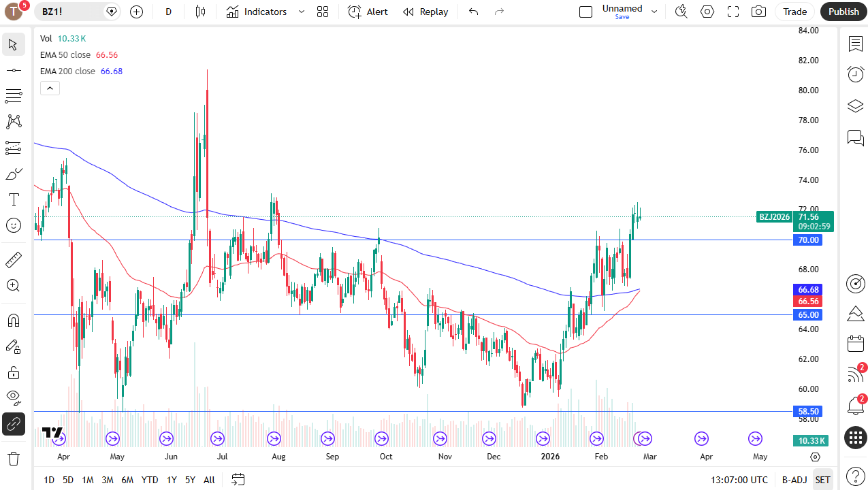The image size is (868, 490).
Task: Open forecasting and measurement tools
Action: pyautogui.click(x=13, y=148)
